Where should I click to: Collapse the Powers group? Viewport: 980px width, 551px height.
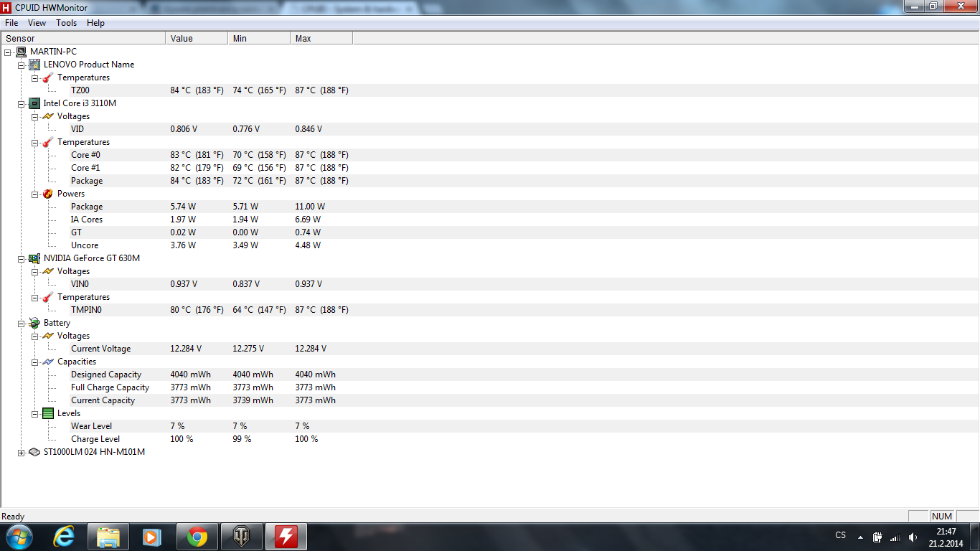point(35,194)
